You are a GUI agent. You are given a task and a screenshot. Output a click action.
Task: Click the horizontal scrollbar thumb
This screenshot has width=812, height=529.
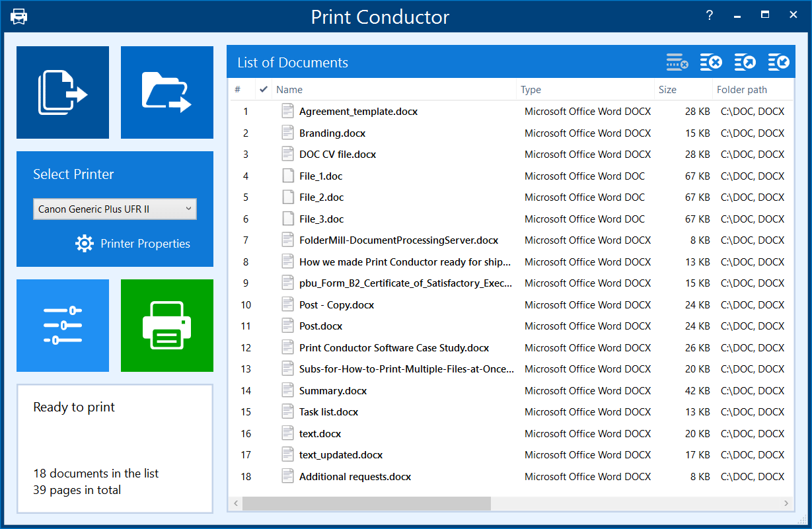(x=367, y=503)
